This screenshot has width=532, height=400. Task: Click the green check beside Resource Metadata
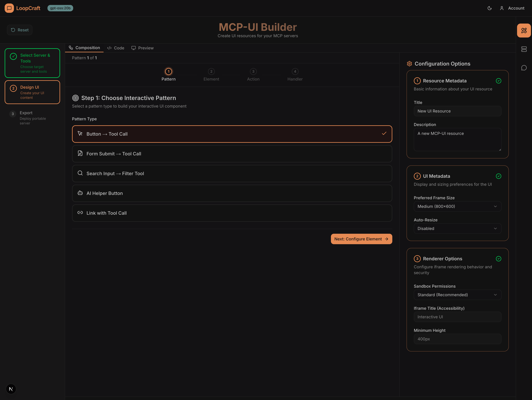click(x=499, y=81)
